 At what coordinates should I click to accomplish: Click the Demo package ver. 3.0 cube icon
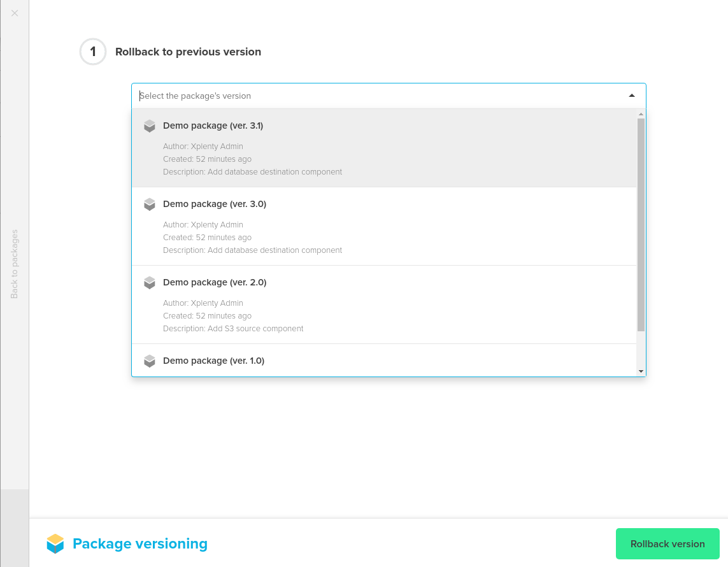[149, 204]
